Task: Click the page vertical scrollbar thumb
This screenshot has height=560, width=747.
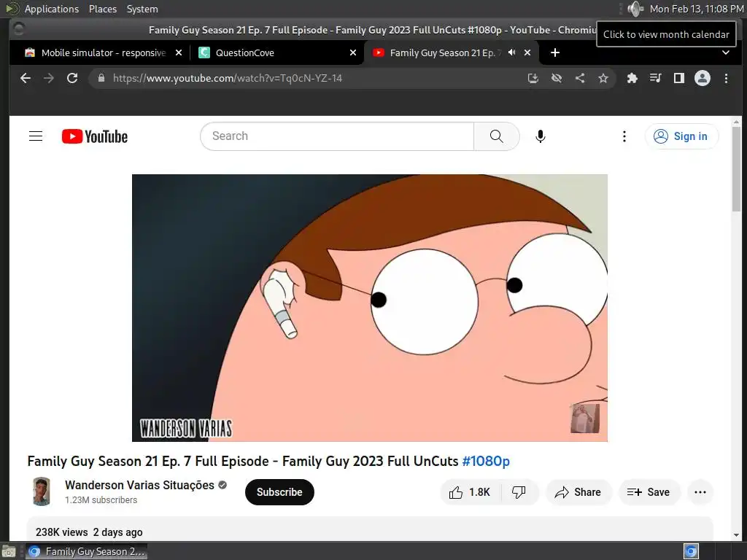Action: pyautogui.click(x=736, y=169)
